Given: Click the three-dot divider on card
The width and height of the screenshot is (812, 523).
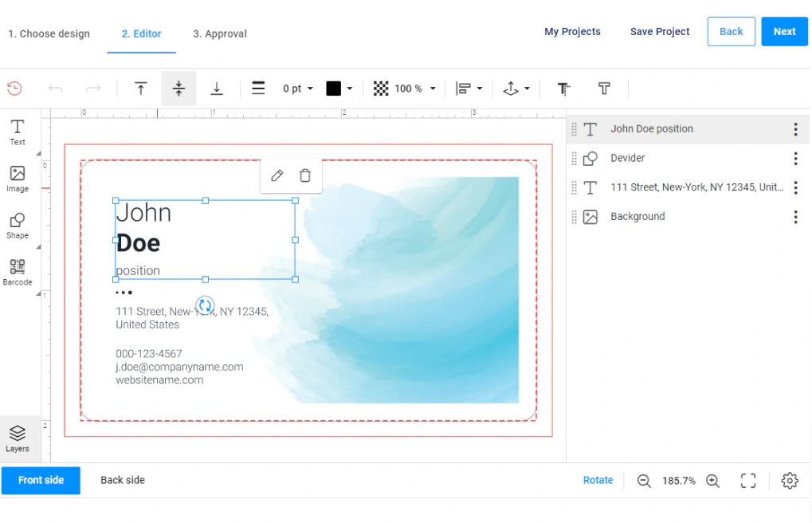Looking at the screenshot, I should click(124, 293).
